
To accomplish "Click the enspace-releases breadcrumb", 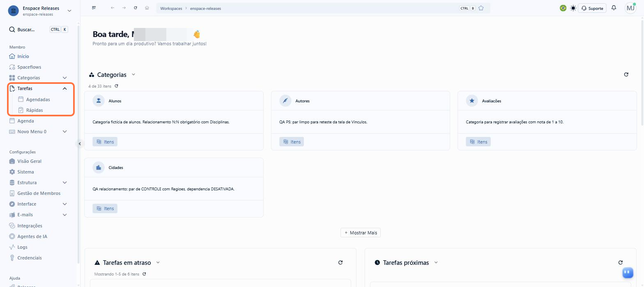I will [x=205, y=8].
